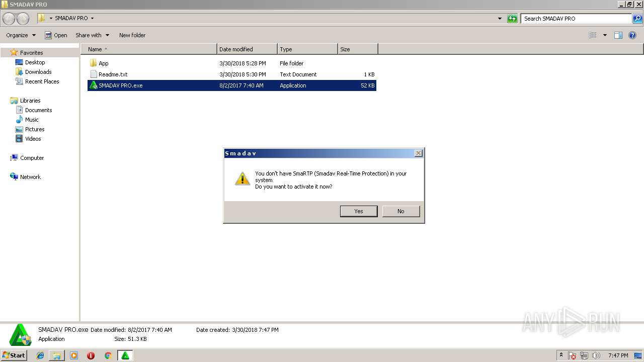Go forward with the Forward arrow button
This screenshot has width=644, height=362.
(x=23, y=19)
